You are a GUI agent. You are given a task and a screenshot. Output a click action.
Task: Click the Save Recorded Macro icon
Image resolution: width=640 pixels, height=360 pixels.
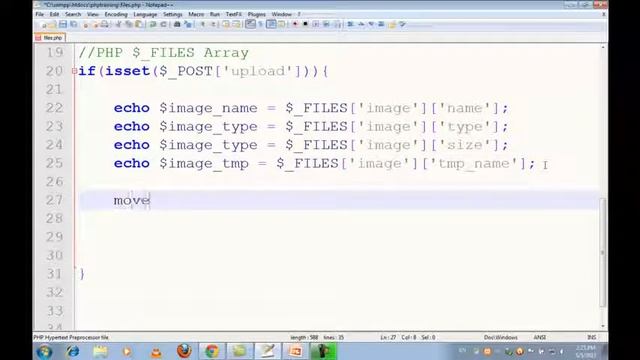338,24
